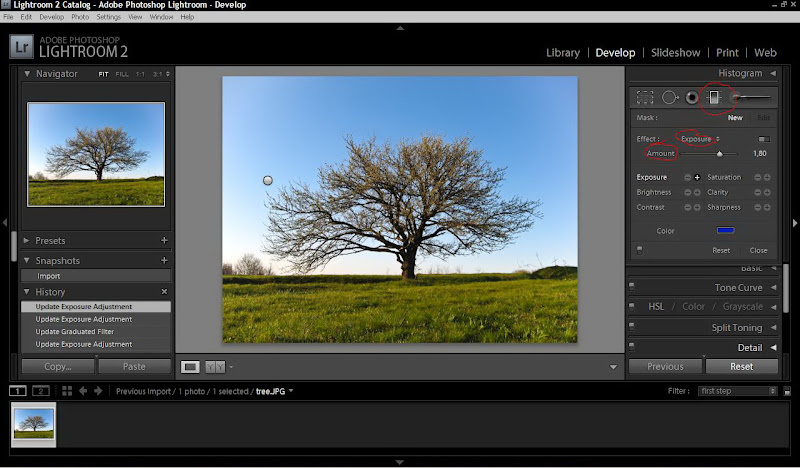Select the Crop Overlay tool
The width and height of the screenshot is (800, 468).
[x=645, y=97]
